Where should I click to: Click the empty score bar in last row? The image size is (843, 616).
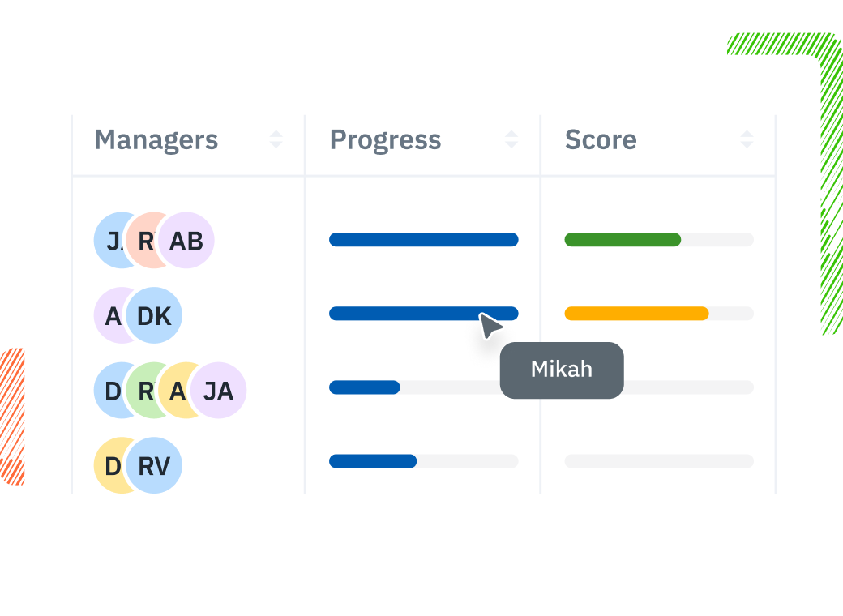659,461
